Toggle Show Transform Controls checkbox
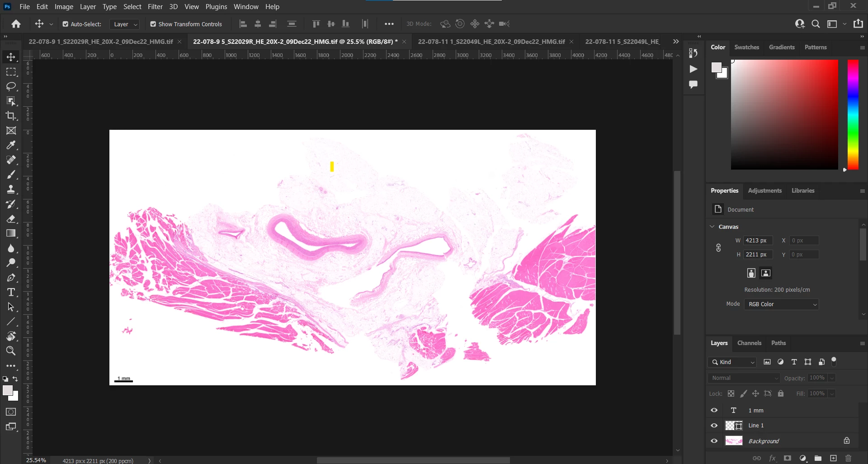The height and width of the screenshot is (464, 868). tap(153, 24)
